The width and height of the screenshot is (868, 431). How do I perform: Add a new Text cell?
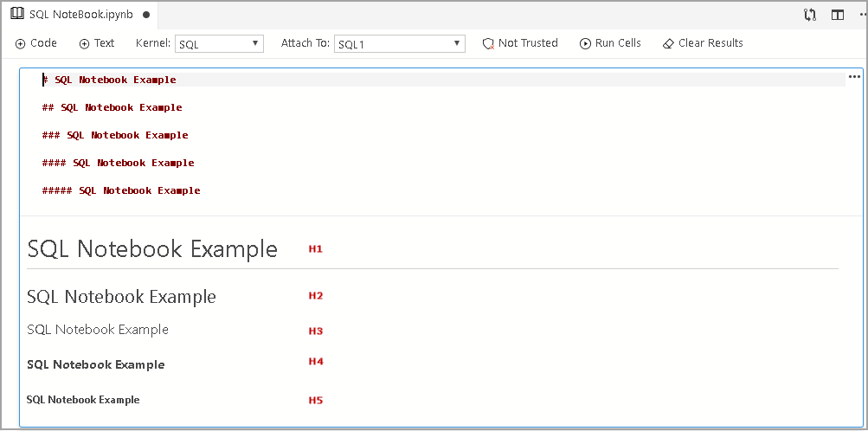(96, 43)
